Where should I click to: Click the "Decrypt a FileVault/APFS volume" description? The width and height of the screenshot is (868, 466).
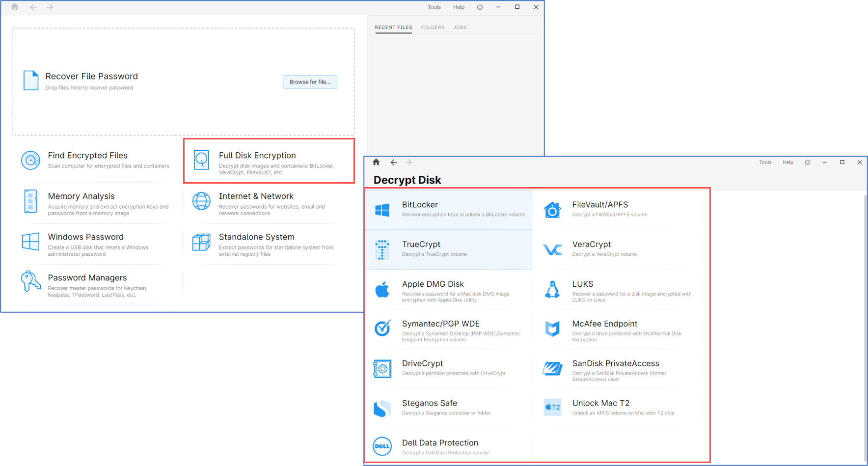[610, 215]
